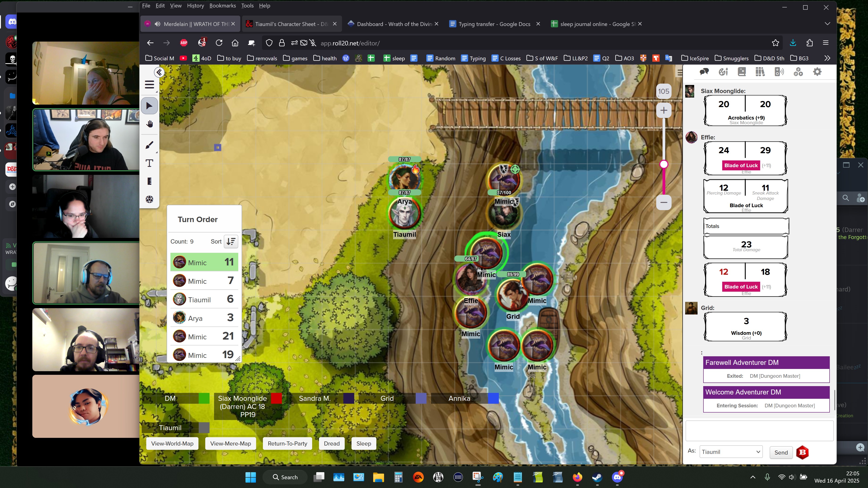The image size is (868, 488).
Task: Expand hidden bookmarks toolbar overflow chevron
Action: (x=827, y=58)
